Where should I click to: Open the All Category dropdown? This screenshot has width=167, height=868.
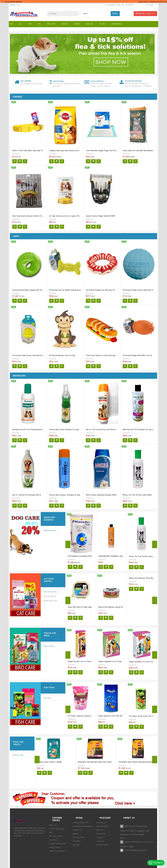(64, 13)
